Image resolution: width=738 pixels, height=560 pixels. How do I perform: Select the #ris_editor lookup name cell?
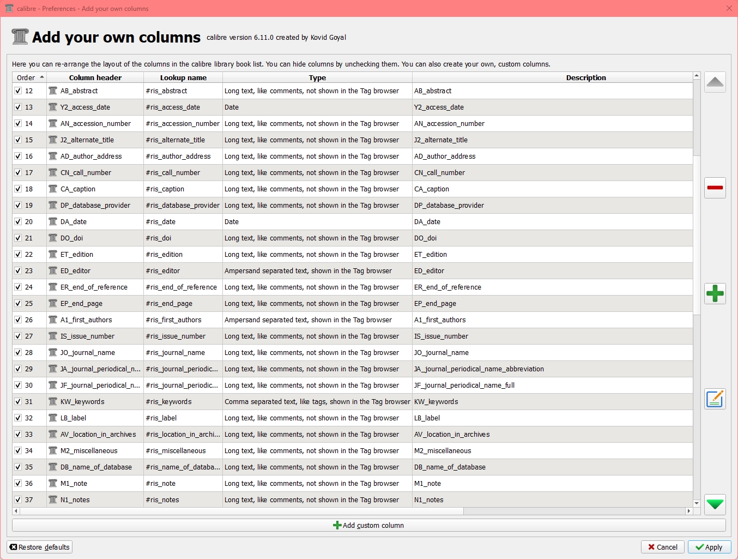click(x=183, y=271)
